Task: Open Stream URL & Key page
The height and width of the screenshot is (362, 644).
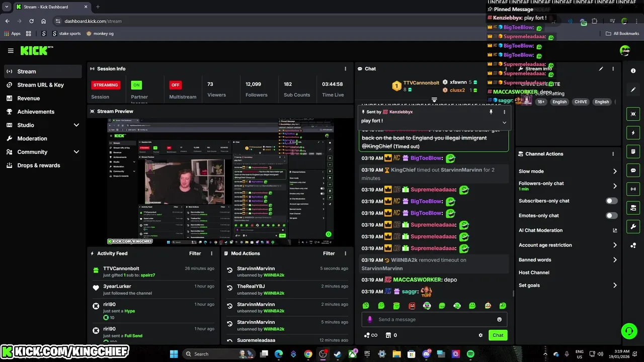Action: click(42, 85)
